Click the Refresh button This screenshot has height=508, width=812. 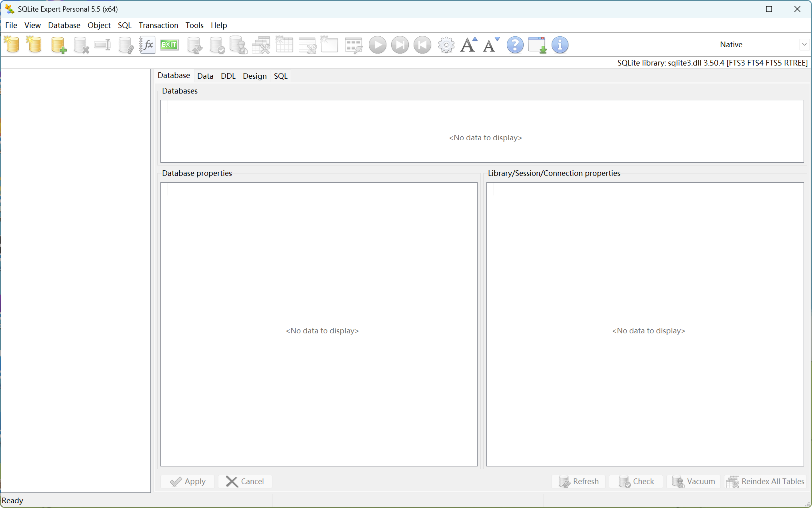point(579,481)
